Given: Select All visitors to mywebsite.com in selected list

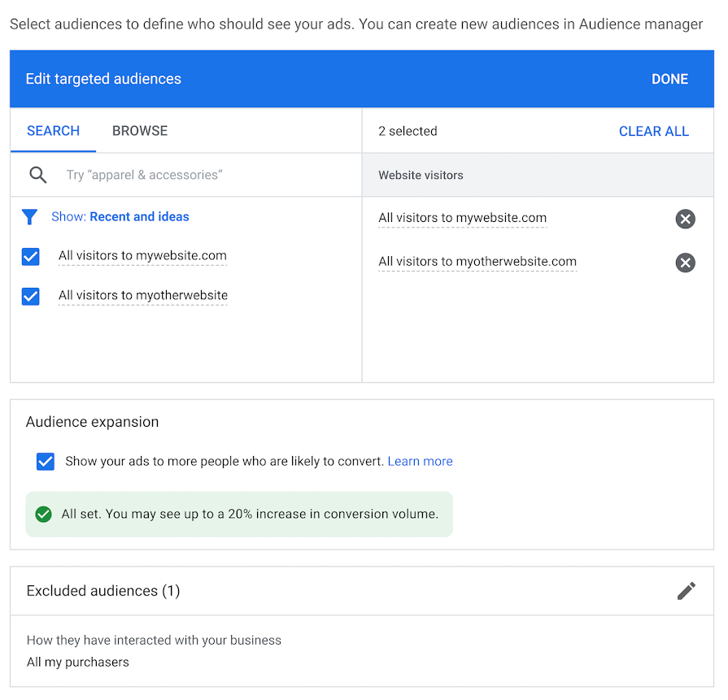Looking at the screenshot, I should (462, 218).
